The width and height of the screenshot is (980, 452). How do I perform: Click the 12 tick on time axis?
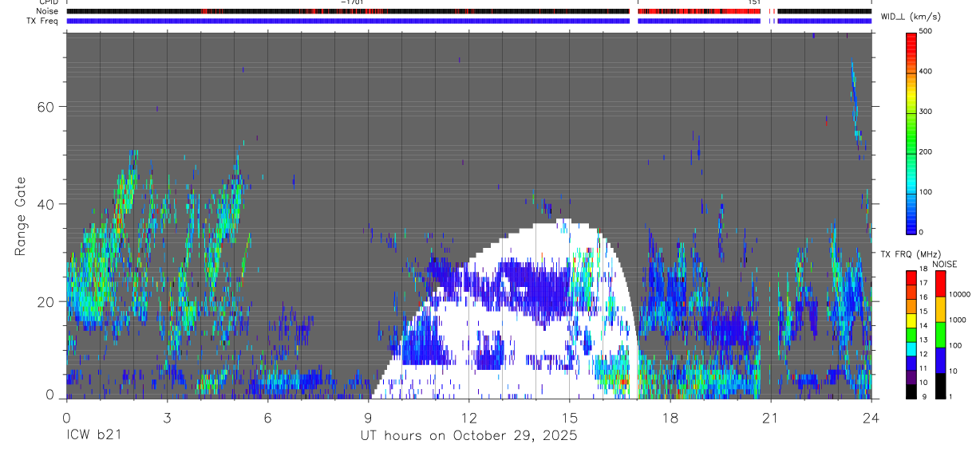[x=468, y=417]
